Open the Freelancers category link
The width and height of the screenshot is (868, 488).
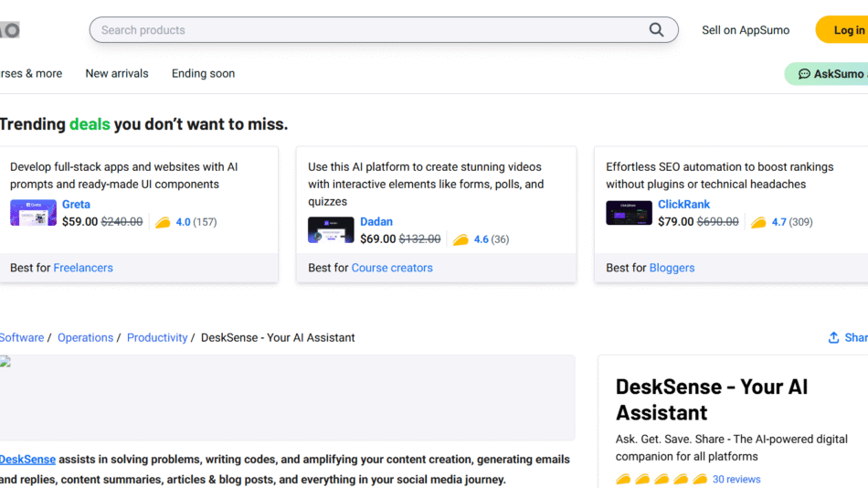pyautogui.click(x=83, y=268)
